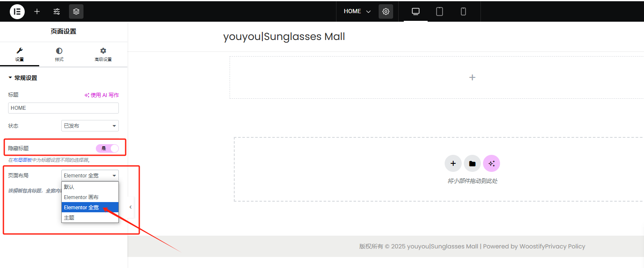This screenshot has width=644, height=268.
Task: Switch to desktop preview mode
Action: point(416,11)
